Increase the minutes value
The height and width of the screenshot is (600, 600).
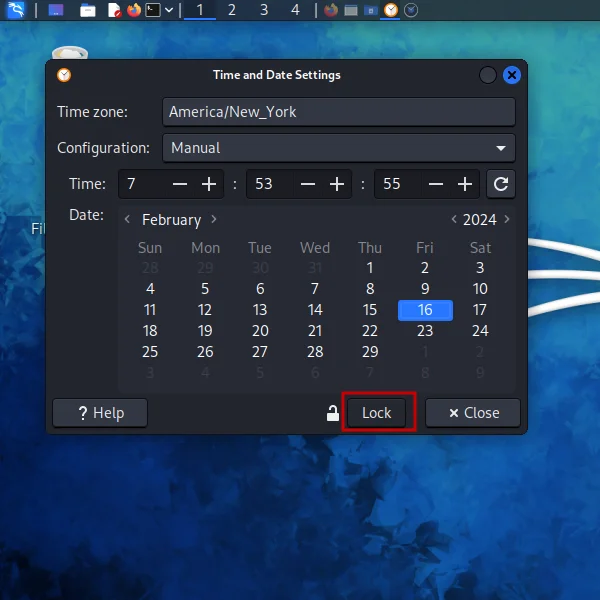coord(337,184)
